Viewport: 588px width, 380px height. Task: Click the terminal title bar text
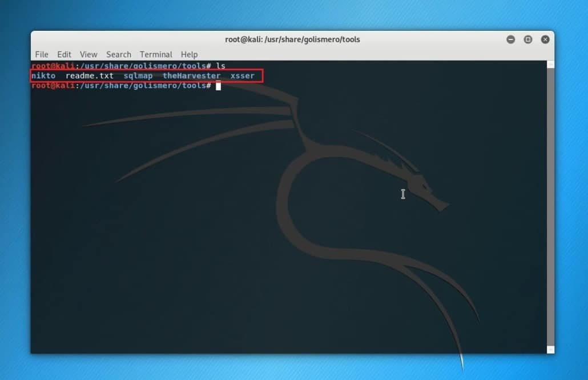pos(292,39)
